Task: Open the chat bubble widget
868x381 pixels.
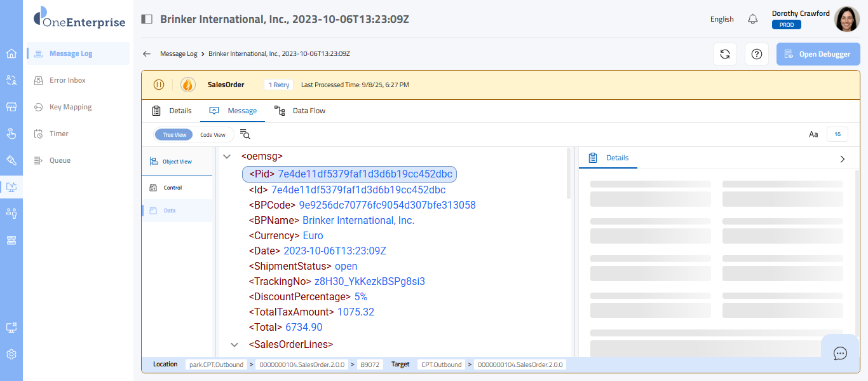Action: [840, 353]
